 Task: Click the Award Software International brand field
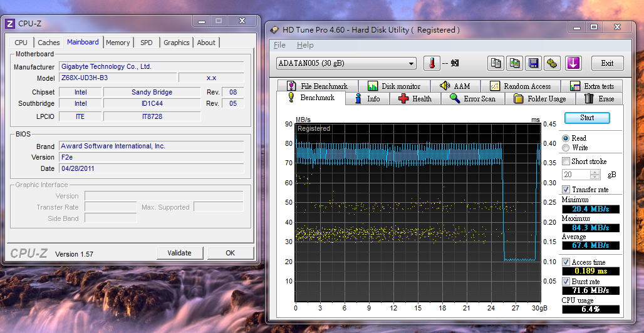click(152, 146)
